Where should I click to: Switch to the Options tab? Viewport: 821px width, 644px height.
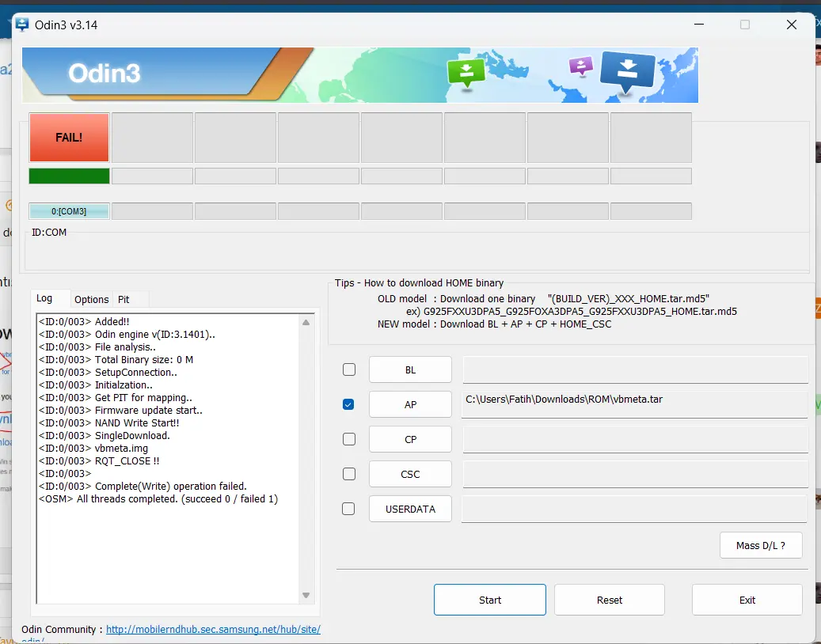(x=92, y=299)
